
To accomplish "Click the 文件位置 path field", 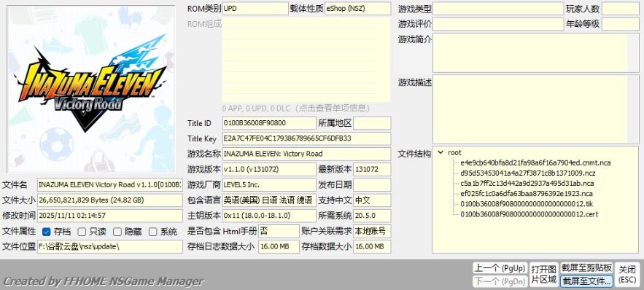I will [109, 246].
